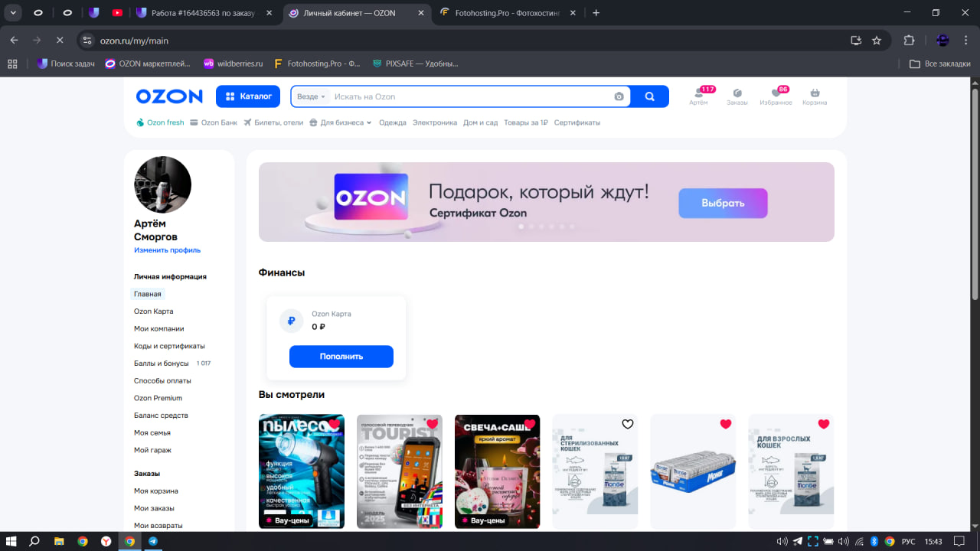This screenshot has height=551, width=980.
Task: Open the Все закладки bookmarks folder
Action: (940, 64)
